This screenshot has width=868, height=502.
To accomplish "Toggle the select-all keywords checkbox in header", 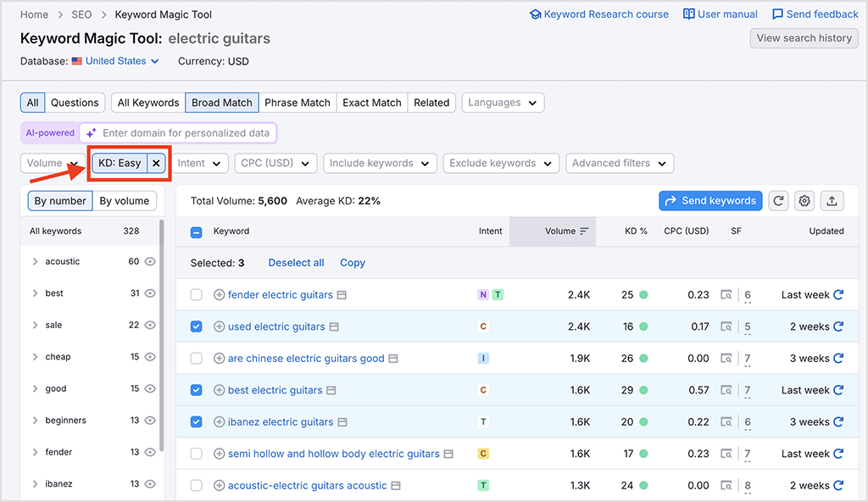I will click(x=196, y=232).
